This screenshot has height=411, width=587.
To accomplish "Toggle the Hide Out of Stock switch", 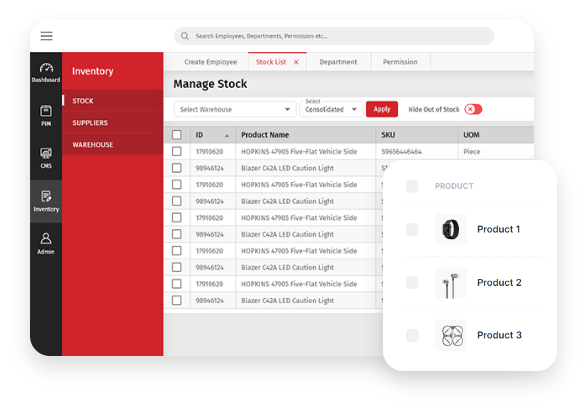I will click(473, 109).
